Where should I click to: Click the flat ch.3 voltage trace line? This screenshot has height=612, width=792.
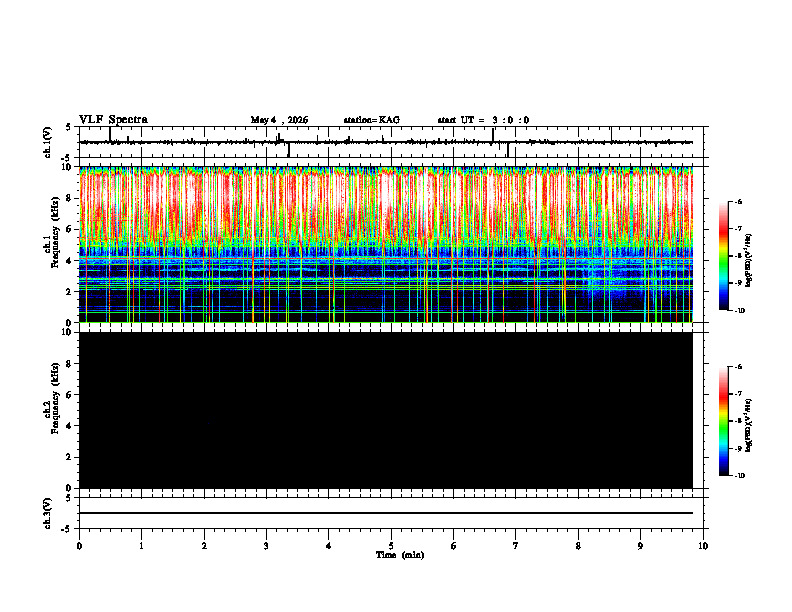click(386, 513)
